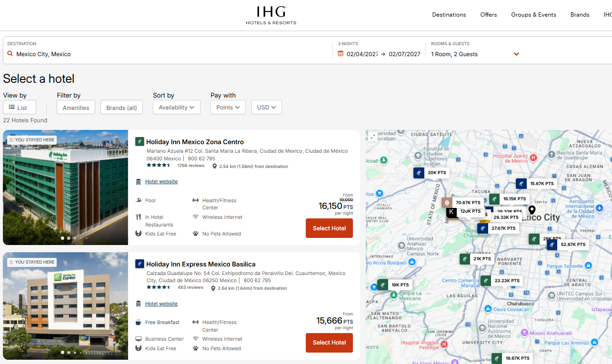
Task: Click the 483 reviews text
Action: click(191, 287)
